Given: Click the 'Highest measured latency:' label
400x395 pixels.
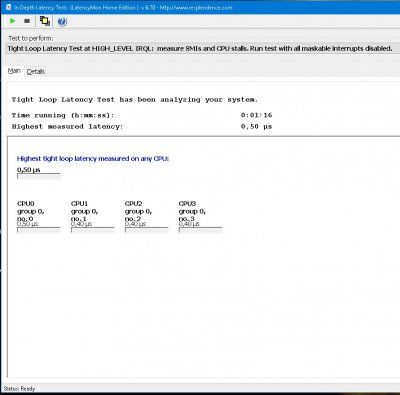Looking at the screenshot, I should (68, 127).
